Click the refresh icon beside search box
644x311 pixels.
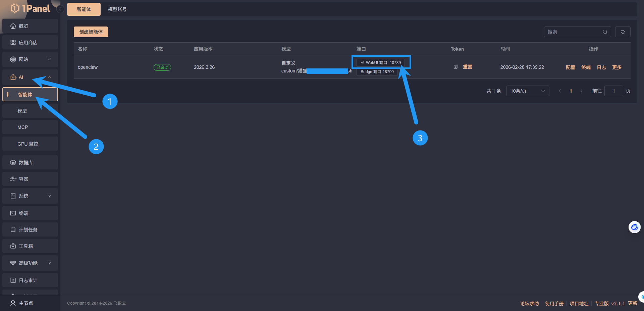coord(623,32)
